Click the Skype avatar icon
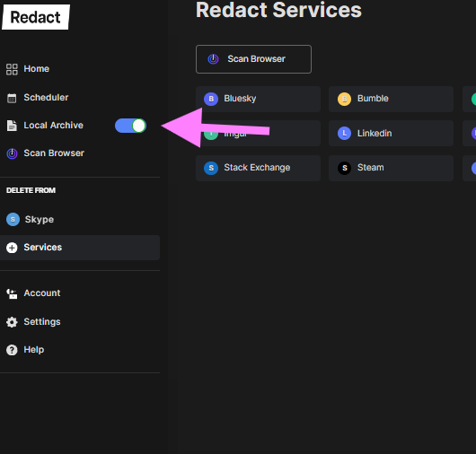Image resolution: width=476 pixels, height=454 pixels. point(13,219)
